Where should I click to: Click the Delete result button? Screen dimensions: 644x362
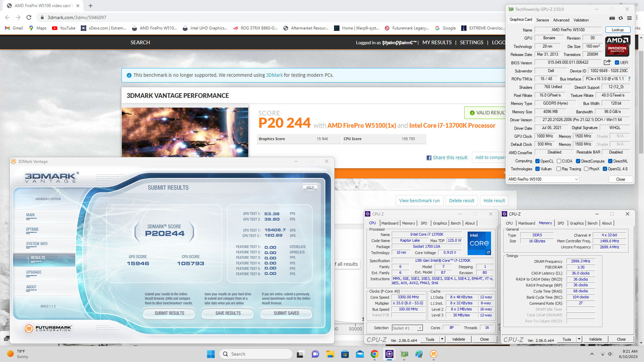coord(462,201)
